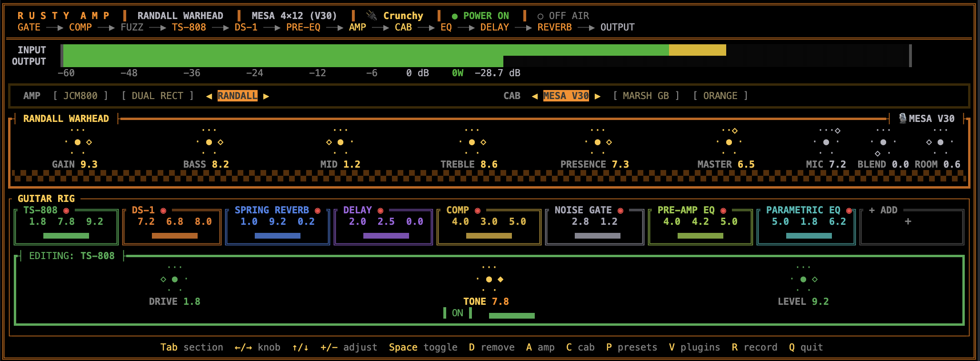Screen dimensions: 980x361
Task: Click the purple bar under DELAY pedal
Action: click(386, 236)
